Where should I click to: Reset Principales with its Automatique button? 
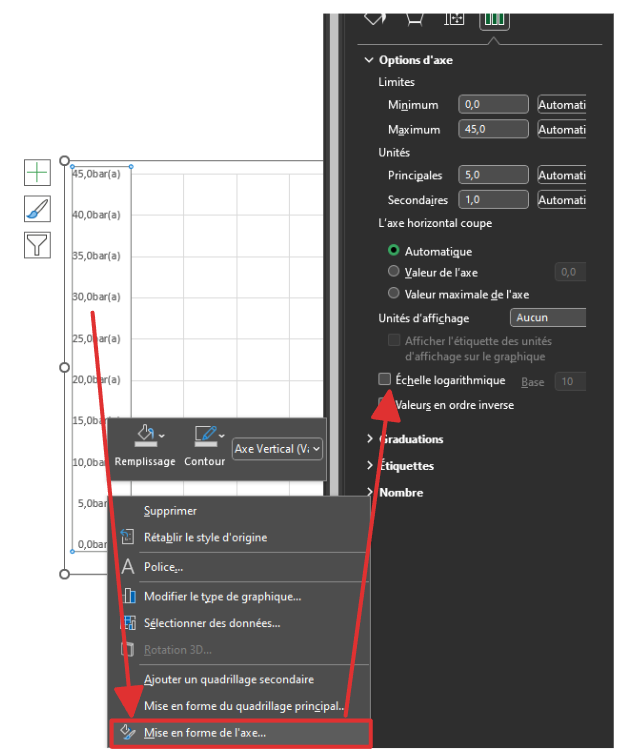click(x=562, y=175)
